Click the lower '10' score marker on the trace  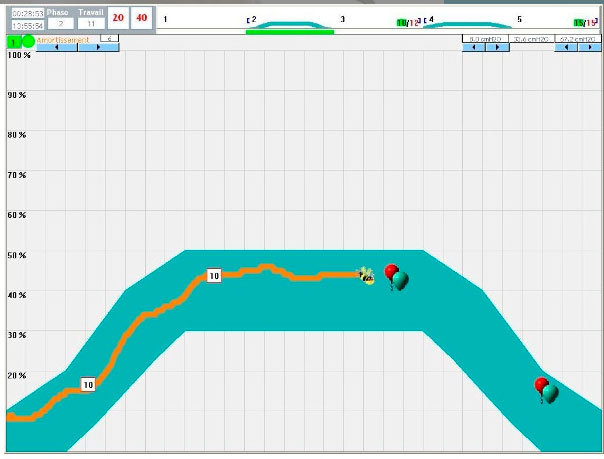pos(88,384)
